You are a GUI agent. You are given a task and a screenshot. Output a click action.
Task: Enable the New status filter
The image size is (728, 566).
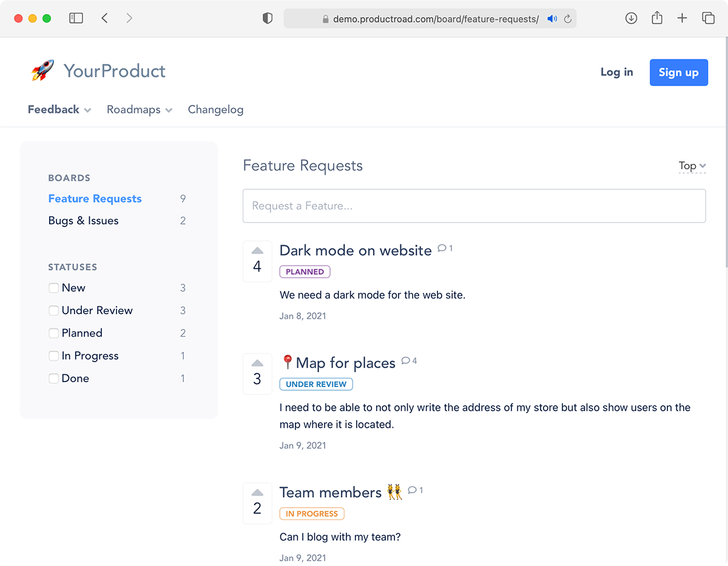pyautogui.click(x=53, y=288)
